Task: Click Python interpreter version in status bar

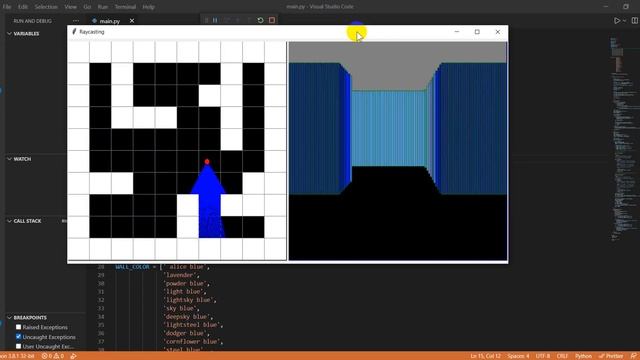Action: [x=18, y=356]
